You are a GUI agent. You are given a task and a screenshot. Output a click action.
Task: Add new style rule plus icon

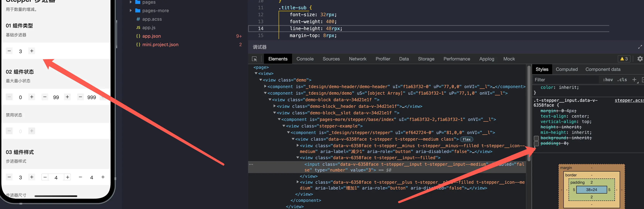pos(634,80)
